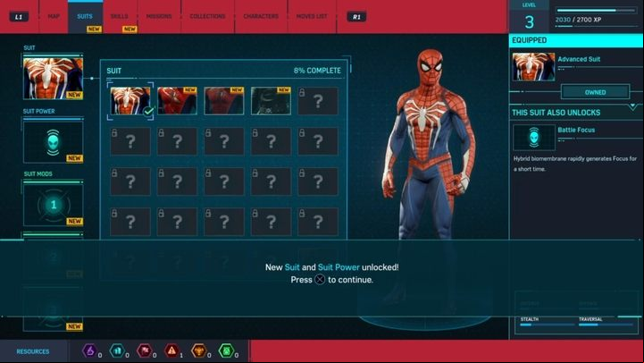The height and width of the screenshot is (363, 644).
Task: Click the 2030 / 2700 XP text
Action: click(x=578, y=20)
